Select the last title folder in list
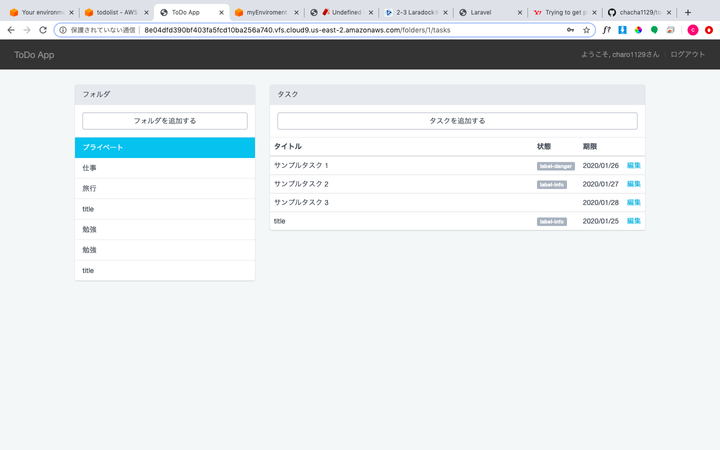 click(165, 270)
